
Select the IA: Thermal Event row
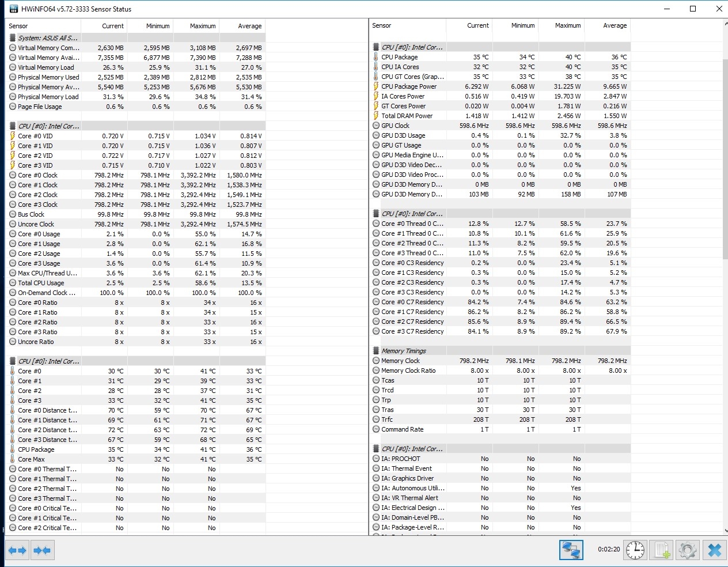coord(500,468)
